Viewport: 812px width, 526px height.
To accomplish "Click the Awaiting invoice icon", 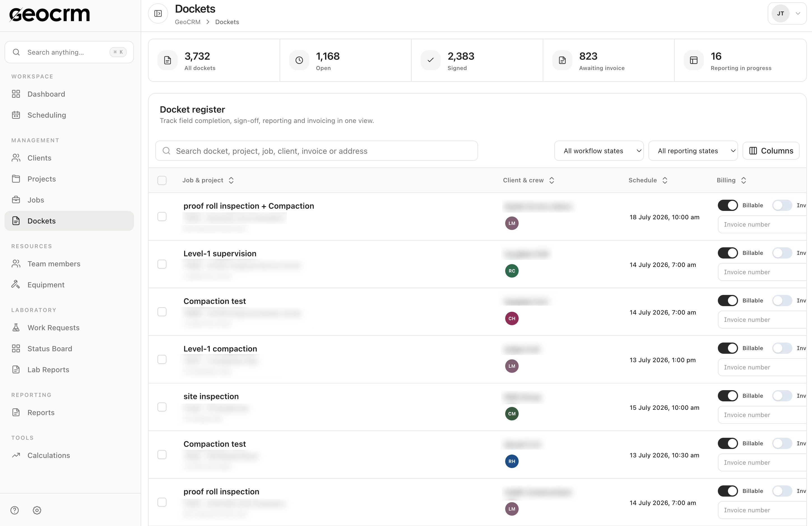I will tap(562, 60).
